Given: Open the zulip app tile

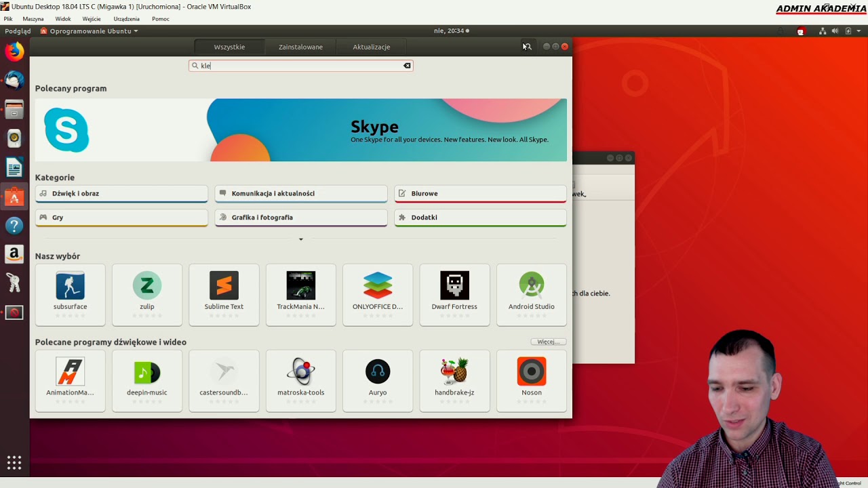Looking at the screenshot, I should point(147,295).
